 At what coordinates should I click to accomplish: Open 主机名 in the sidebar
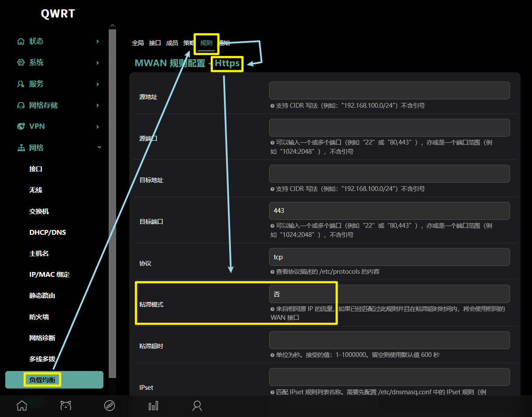click(x=39, y=254)
